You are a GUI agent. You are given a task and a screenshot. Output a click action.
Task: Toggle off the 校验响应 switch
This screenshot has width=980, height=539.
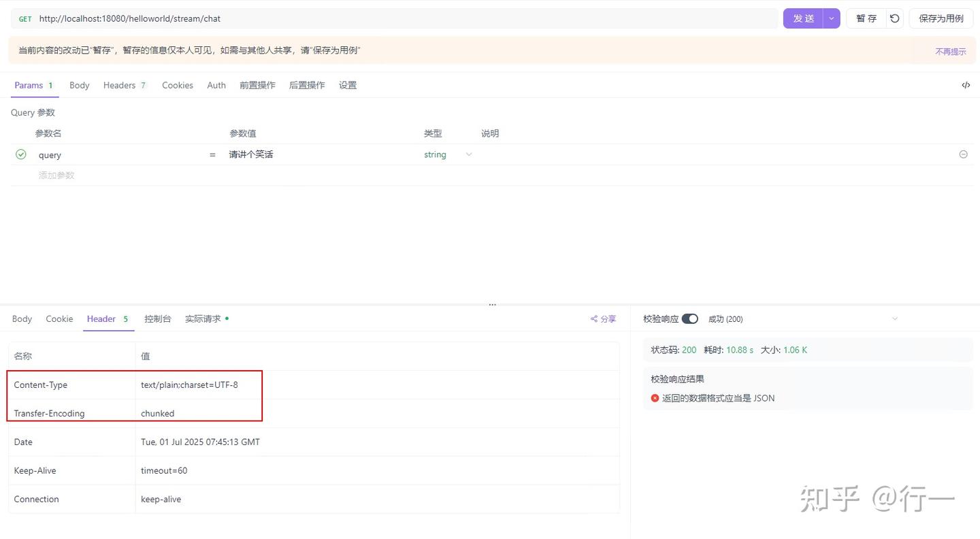pos(689,318)
